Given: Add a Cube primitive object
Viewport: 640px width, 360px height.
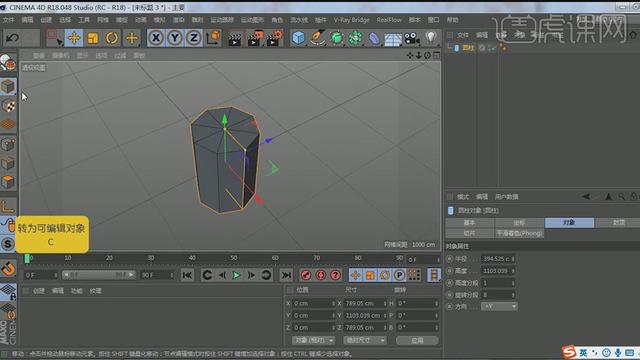Looking at the screenshot, I should pos(298,38).
